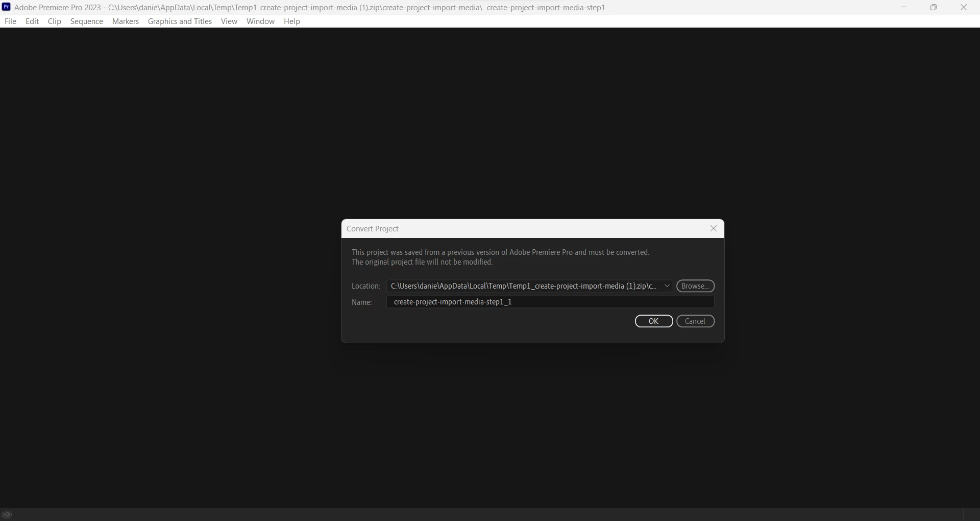Open the View menu
The height and width of the screenshot is (521, 980).
point(229,21)
